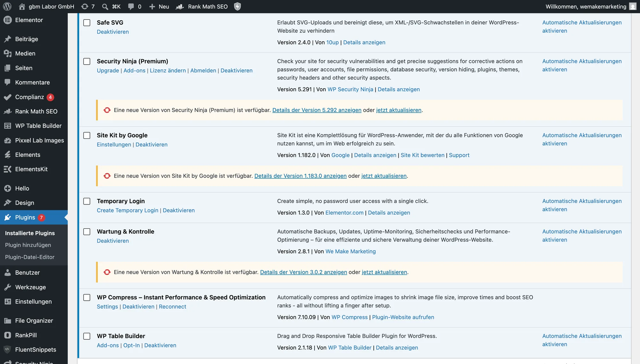Enable auto-updates for Safe SVG
This screenshot has height=364, width=640.
tap(582, 27)
